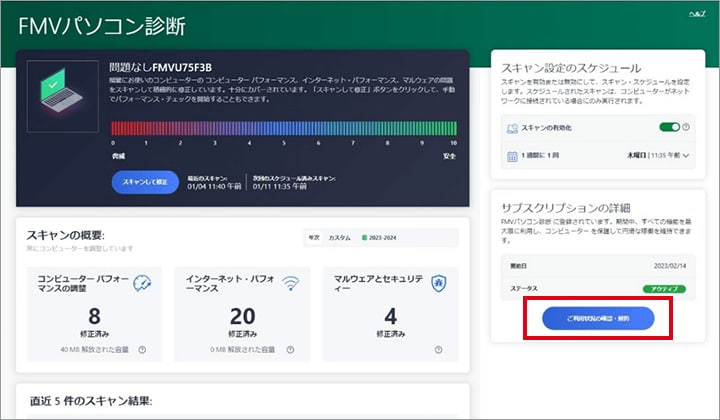Click the calendar icon beside weekly schedule

coord(512,156)
